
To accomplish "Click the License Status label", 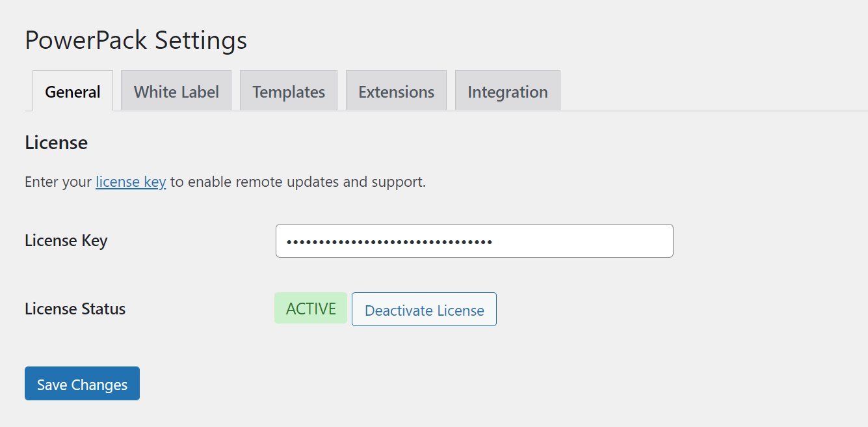I will coord(74,309).
